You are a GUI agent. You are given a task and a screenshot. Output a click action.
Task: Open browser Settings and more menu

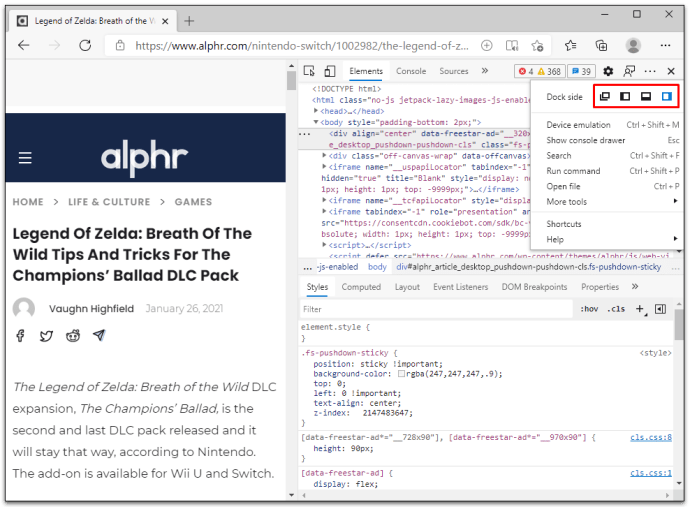[x=665, y=45]
